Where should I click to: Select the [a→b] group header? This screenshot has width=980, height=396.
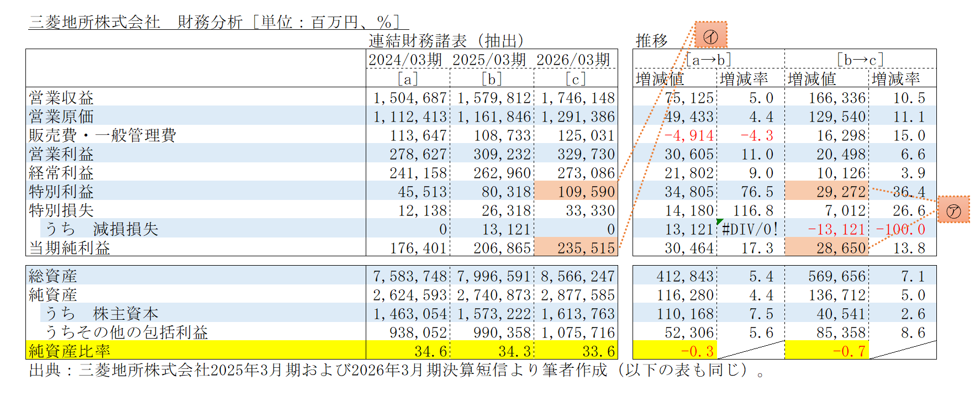tap(709, 59)
